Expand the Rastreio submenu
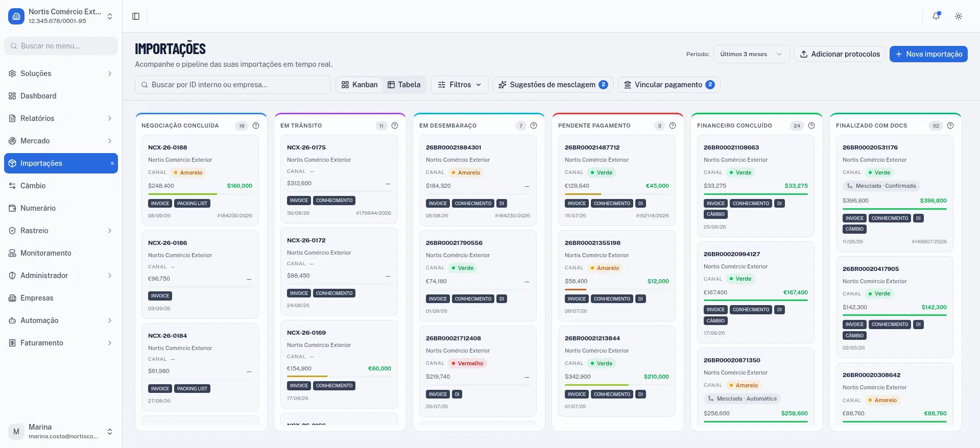This screenshot has width=980, height=448. click(x=61, y=231)
